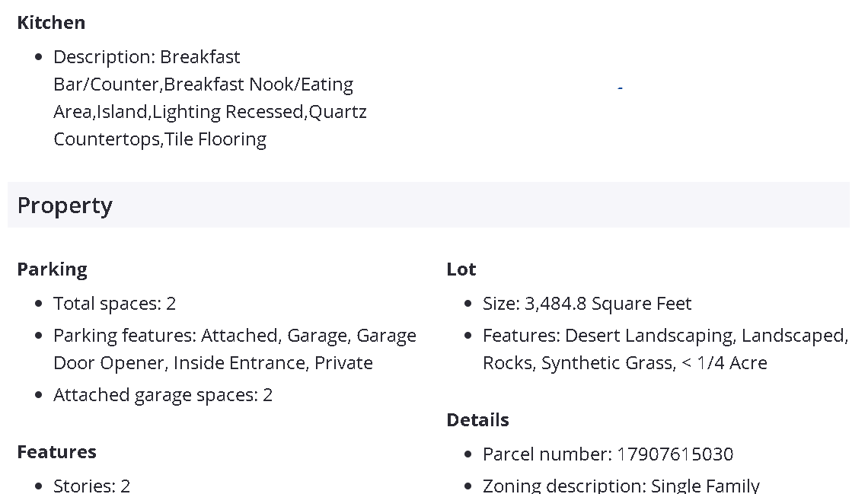Select the lot Size 3,484.8 Square Feet

click(x=586, y=304)
